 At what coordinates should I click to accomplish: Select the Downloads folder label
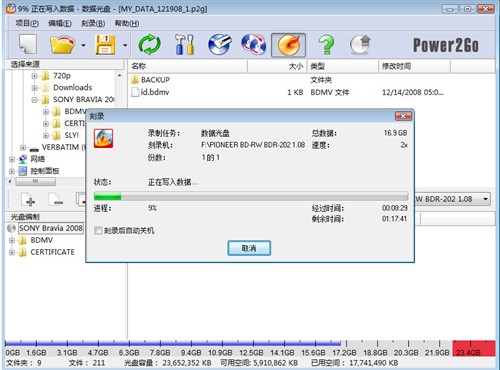click(x=73, y=88)
